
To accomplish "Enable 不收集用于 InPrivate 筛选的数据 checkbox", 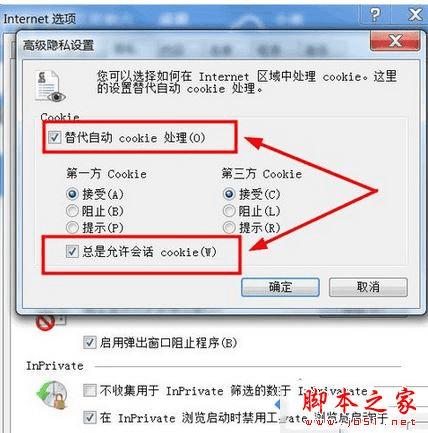I will 89,391.
